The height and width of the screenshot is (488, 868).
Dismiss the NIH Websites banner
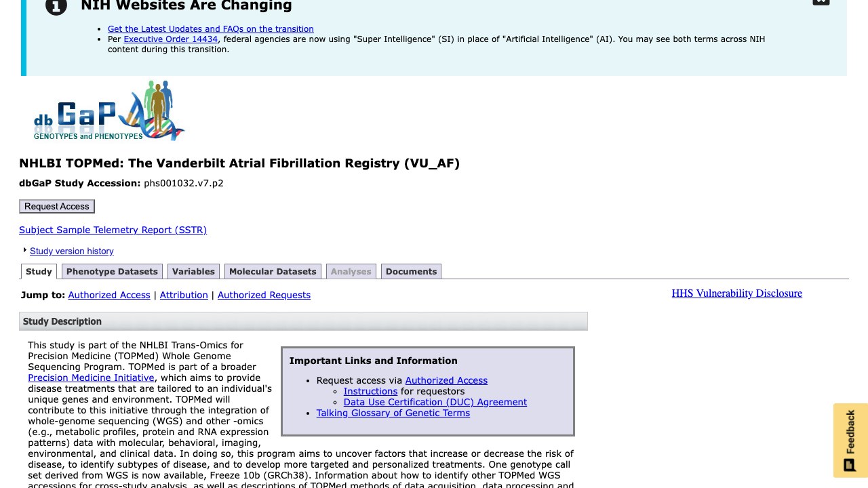pos(821,2)
